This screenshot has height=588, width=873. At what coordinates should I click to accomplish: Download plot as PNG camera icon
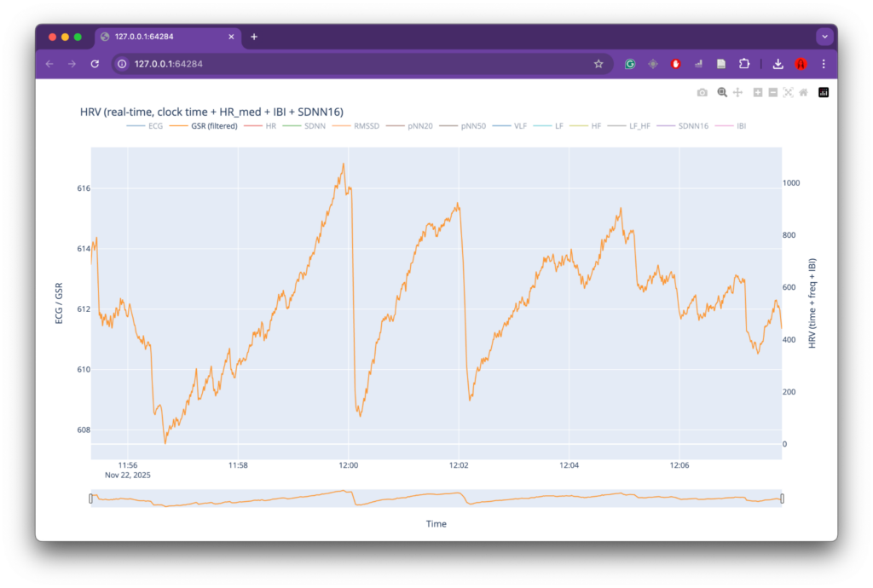click(702, 92)
